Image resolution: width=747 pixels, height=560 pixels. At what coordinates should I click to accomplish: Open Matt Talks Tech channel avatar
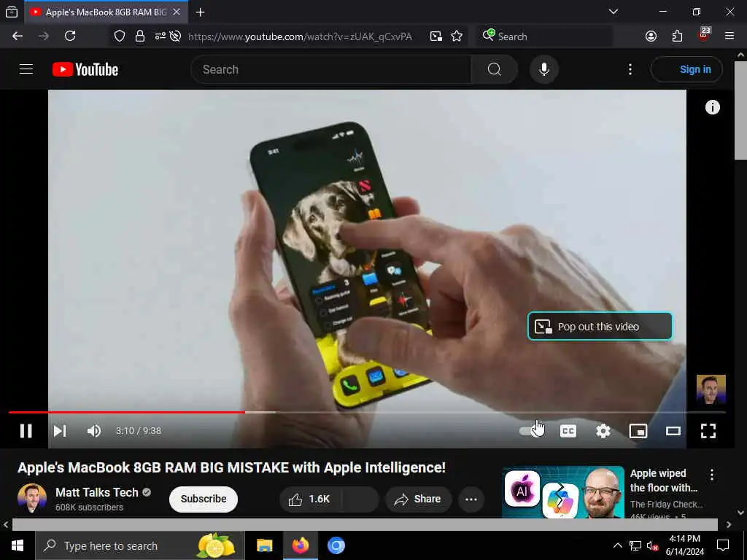tap(32, 497)
